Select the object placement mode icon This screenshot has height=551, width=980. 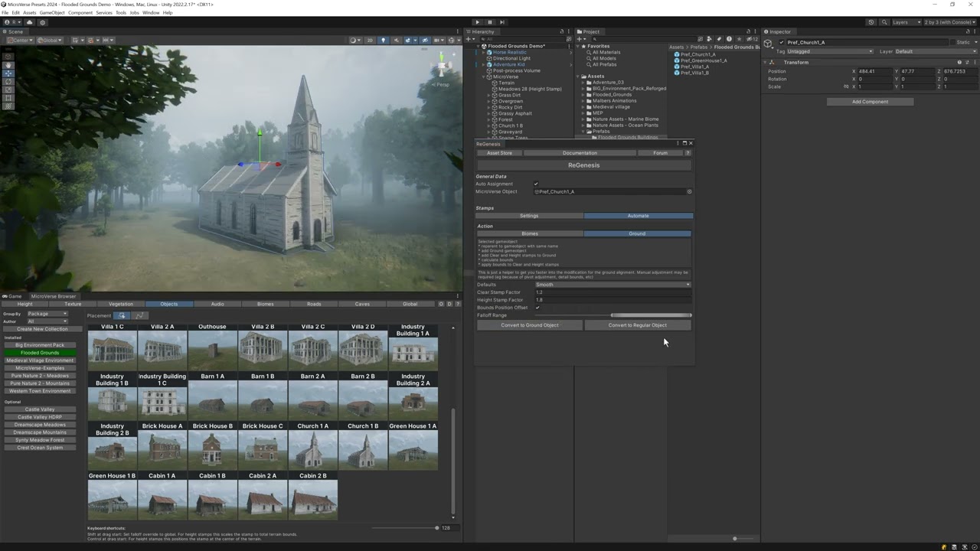pos(122,315)
